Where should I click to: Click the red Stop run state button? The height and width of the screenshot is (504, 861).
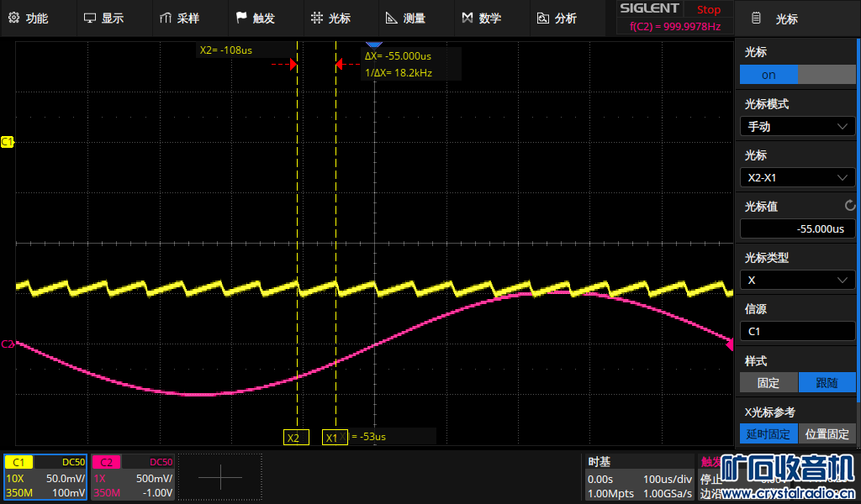pyautogui.click(x=708, y=9)
